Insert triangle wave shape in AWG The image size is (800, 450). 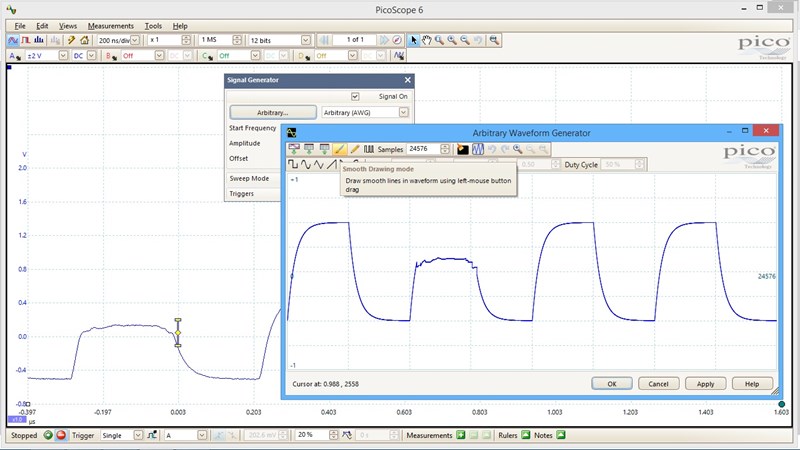click(x=319, y=164)
